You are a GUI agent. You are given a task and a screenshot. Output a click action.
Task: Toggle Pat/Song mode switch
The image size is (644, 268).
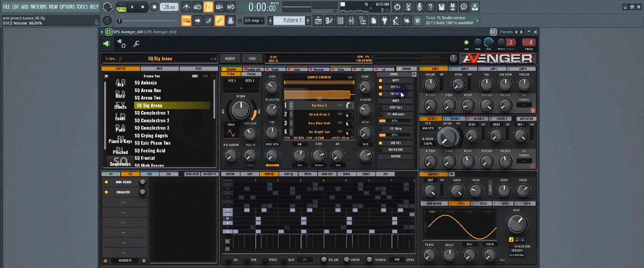click(121, 7)
